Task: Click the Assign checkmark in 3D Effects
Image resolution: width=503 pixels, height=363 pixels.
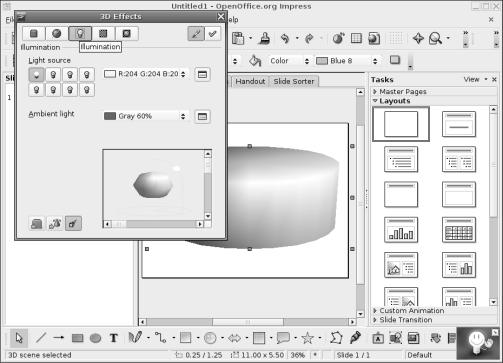Action: (x=212, y=33)
